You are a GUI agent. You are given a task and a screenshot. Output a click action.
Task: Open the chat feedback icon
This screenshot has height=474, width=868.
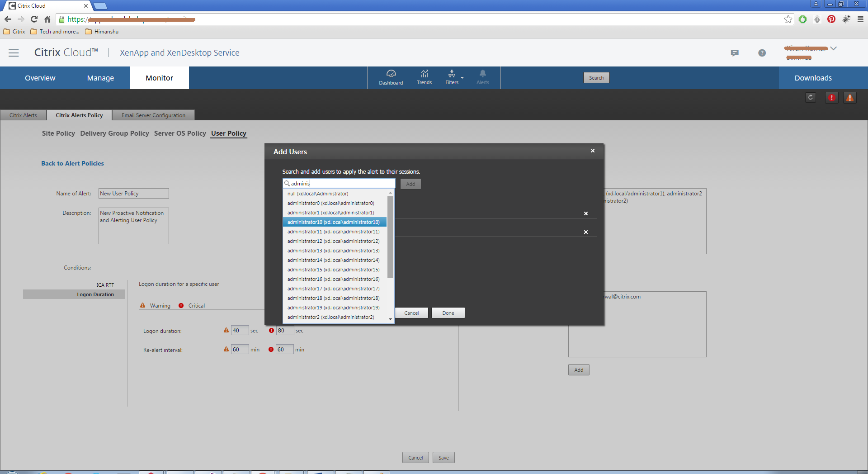(735, 53)
